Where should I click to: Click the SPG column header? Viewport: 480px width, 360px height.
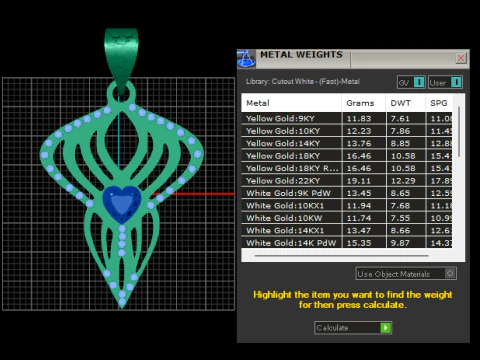[x=439, y=103]
